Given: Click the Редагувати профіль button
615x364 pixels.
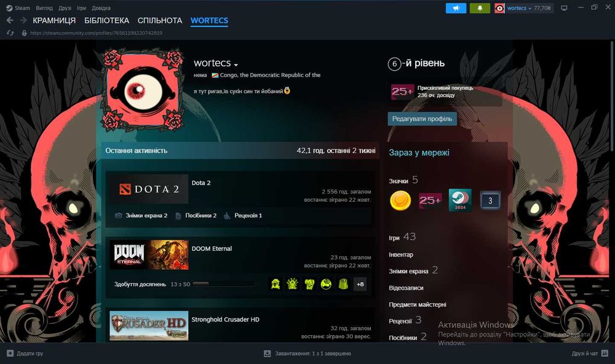Looking at the screenshot, I should click(x=422, y=119).
